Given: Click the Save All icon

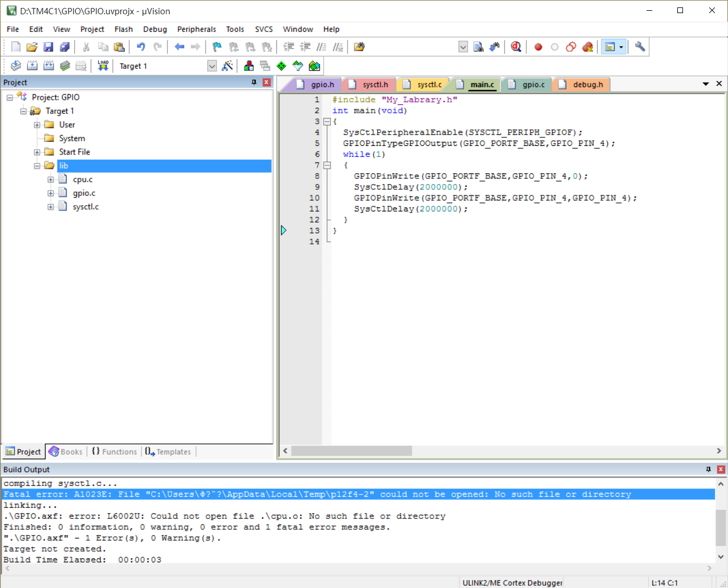Looking at the screenshot, I should click(65, 47).
